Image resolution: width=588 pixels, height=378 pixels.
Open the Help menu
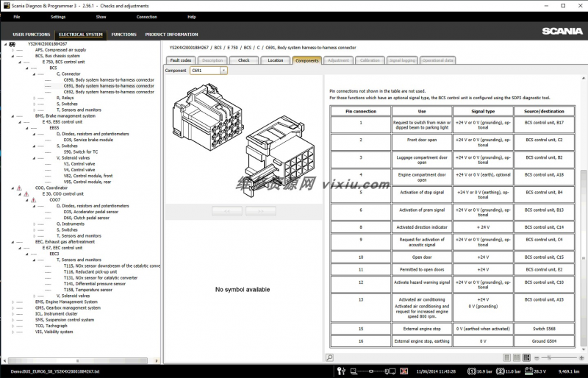(192, 17)
